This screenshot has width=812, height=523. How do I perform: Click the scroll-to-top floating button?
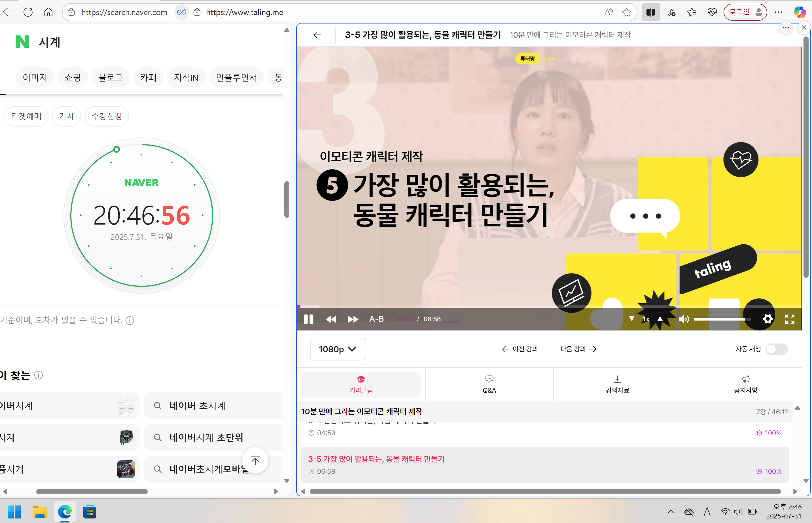255,460
